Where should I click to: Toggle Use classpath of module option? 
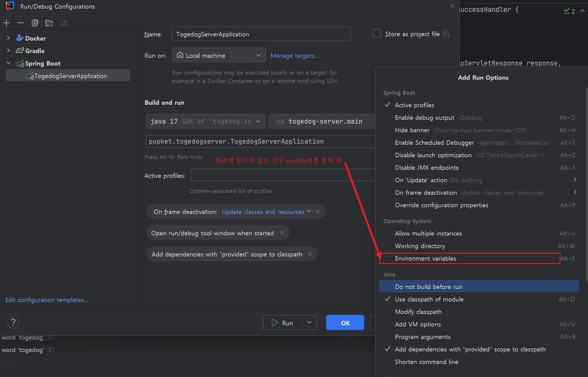(429, 299)
